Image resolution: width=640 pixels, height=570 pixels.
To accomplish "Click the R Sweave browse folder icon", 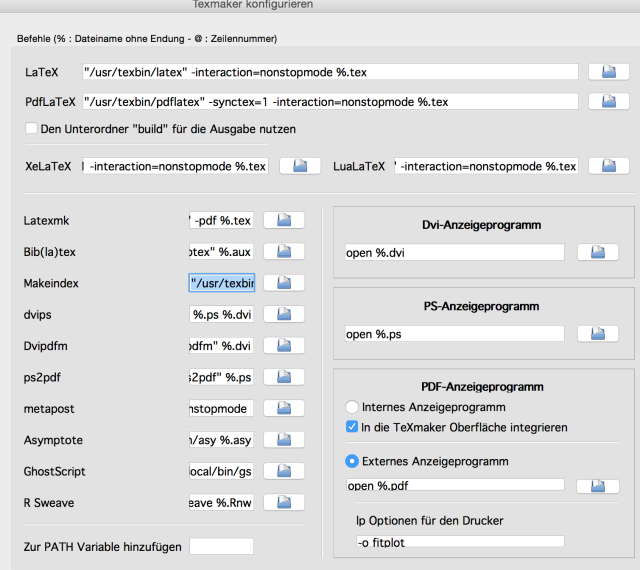I will 284,502.
